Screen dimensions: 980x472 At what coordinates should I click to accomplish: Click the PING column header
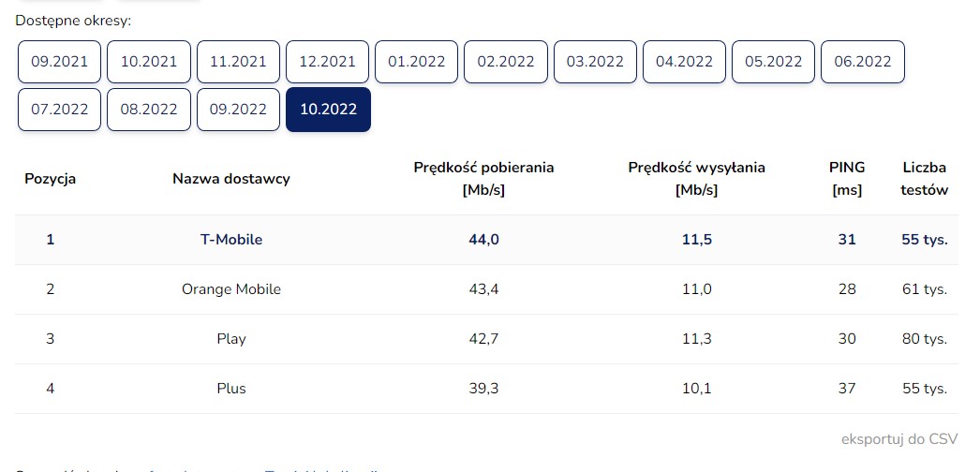coord(847,178)
